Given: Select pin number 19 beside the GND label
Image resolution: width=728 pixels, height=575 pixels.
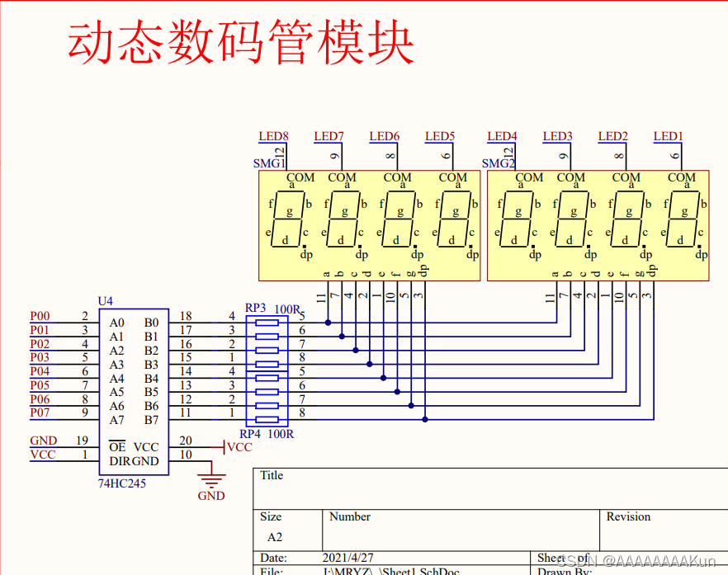Looking at the screenshot, I should (x=83, y=441).
